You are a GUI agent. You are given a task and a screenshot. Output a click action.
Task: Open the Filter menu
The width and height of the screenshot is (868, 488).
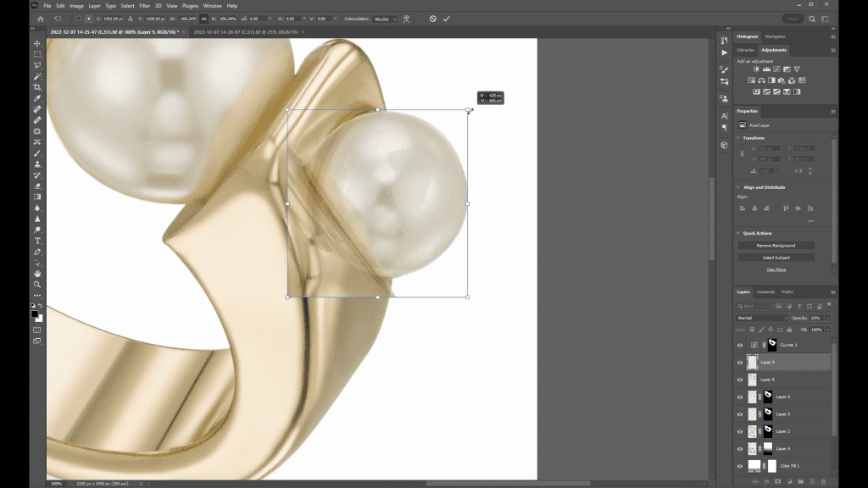[144, 6]
